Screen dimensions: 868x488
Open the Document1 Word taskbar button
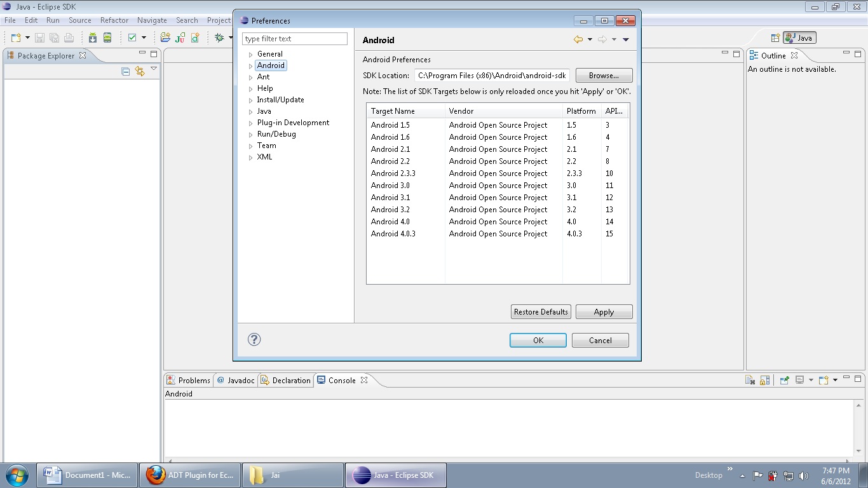point(87,475)
